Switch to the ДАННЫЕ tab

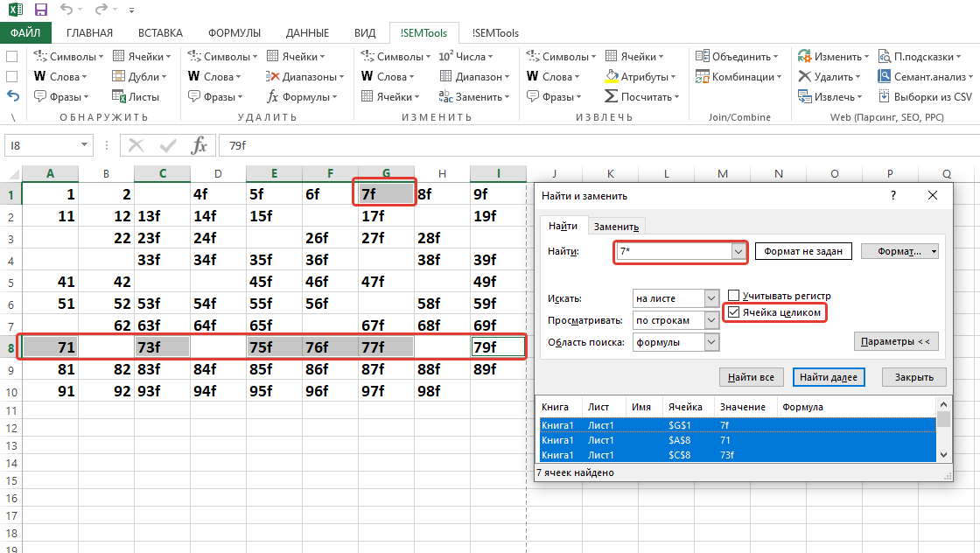(307, 32)
